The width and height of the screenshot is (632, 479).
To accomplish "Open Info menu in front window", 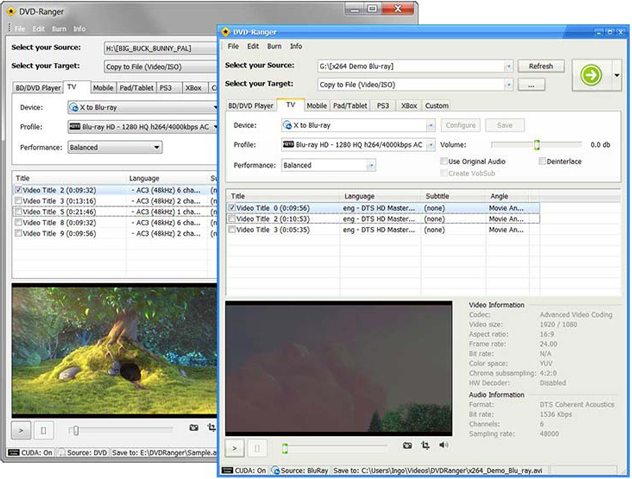I will (296, 46).
